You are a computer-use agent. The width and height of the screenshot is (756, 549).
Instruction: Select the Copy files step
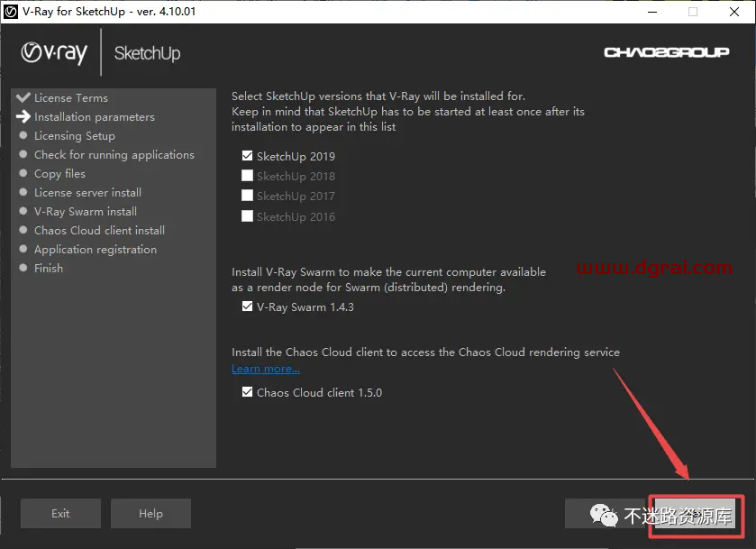point(59,174)
